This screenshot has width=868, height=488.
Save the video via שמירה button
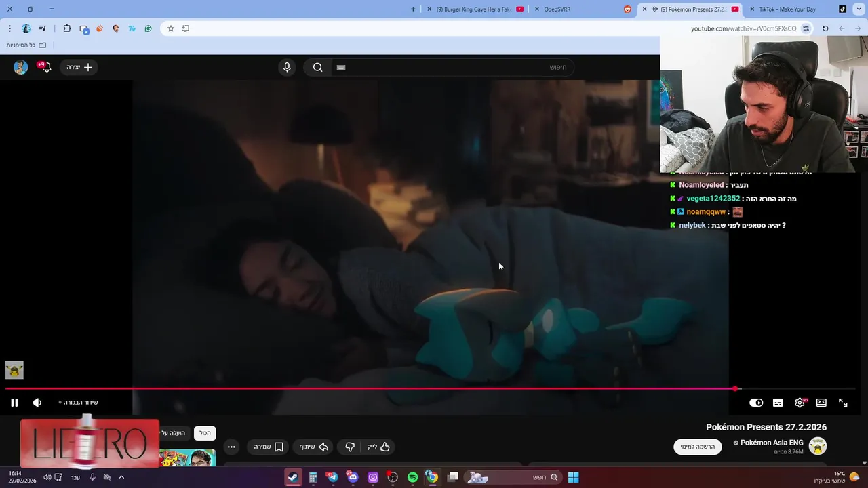269,447
